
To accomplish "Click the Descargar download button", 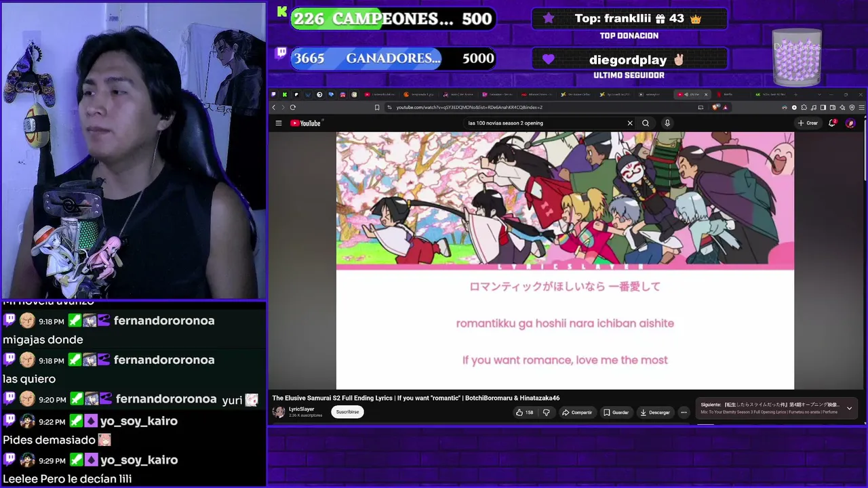I will pos(655,412).
